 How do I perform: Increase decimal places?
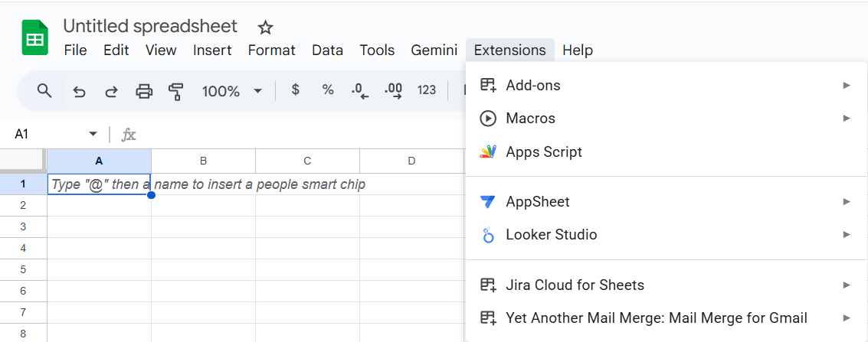[393, 91]
